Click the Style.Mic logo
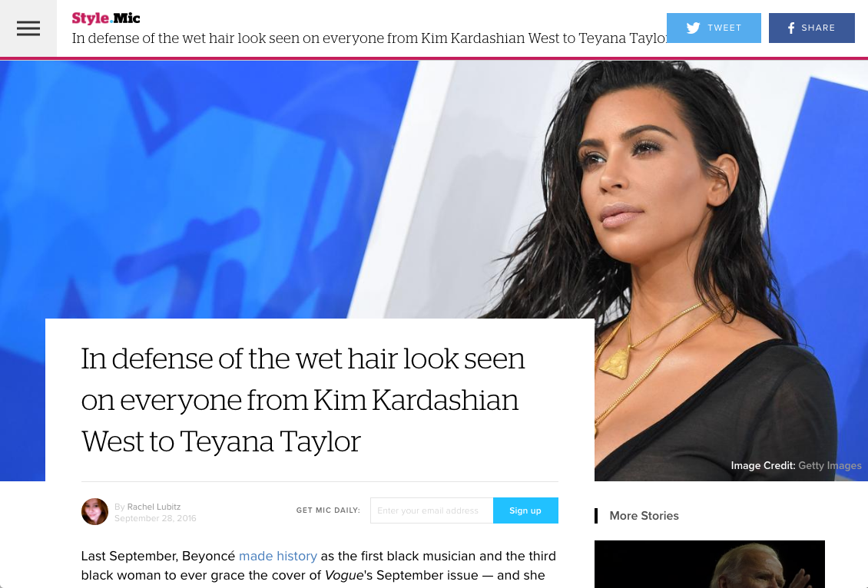This screenshot has width=868, height=588. pos(106,18)
